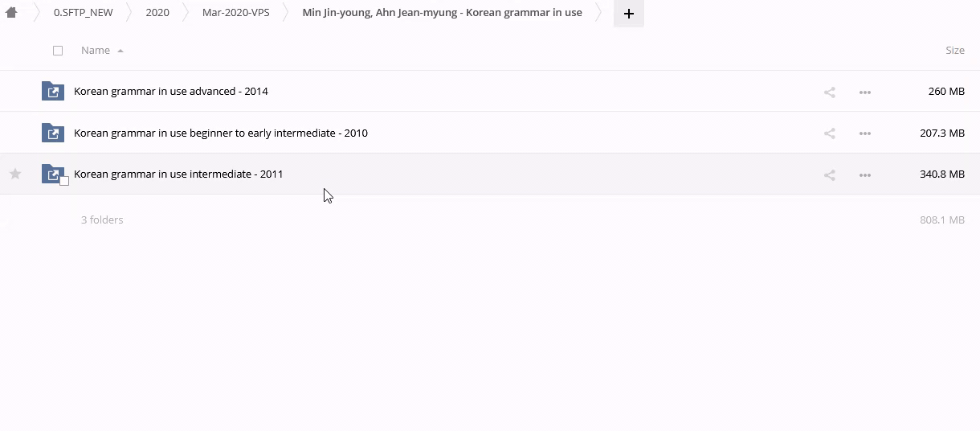Click the plus new-file button

[628, 14]
